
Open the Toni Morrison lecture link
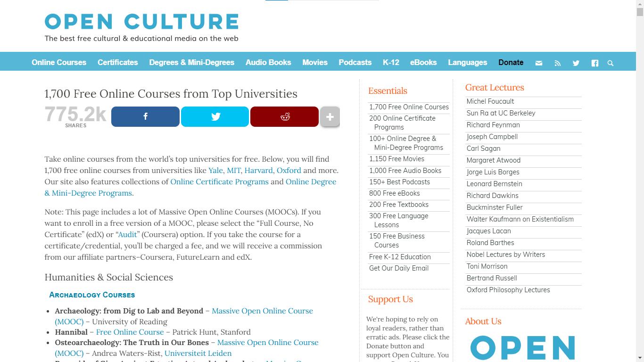(x=487, y=266)
